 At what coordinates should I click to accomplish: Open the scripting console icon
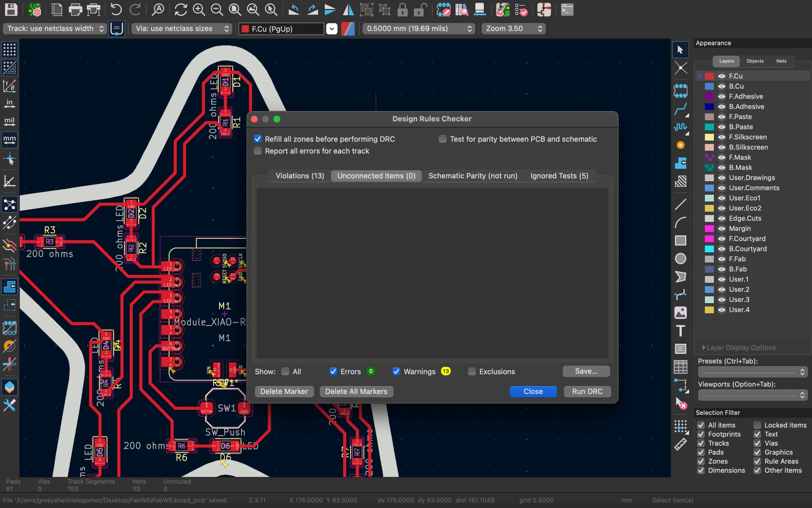[567, 9]
